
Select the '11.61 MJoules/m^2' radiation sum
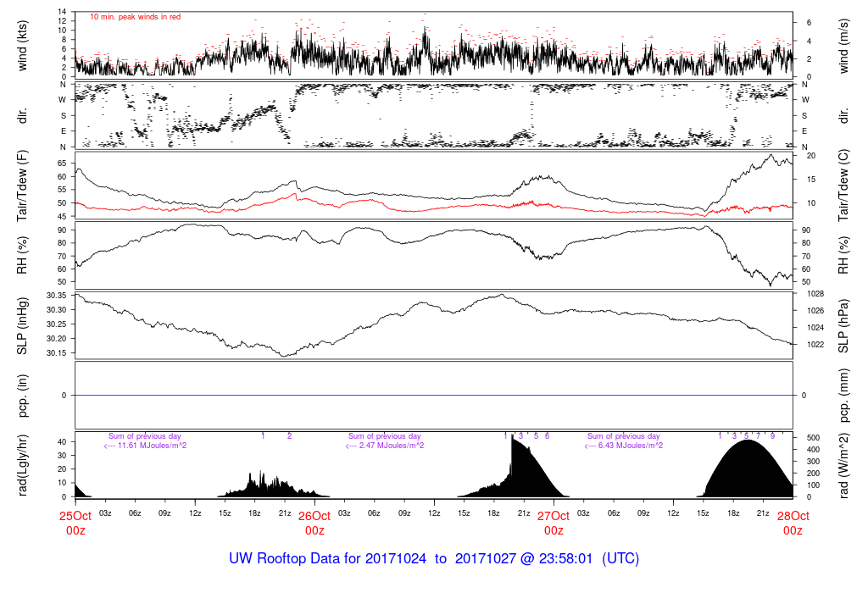[153, 446]
